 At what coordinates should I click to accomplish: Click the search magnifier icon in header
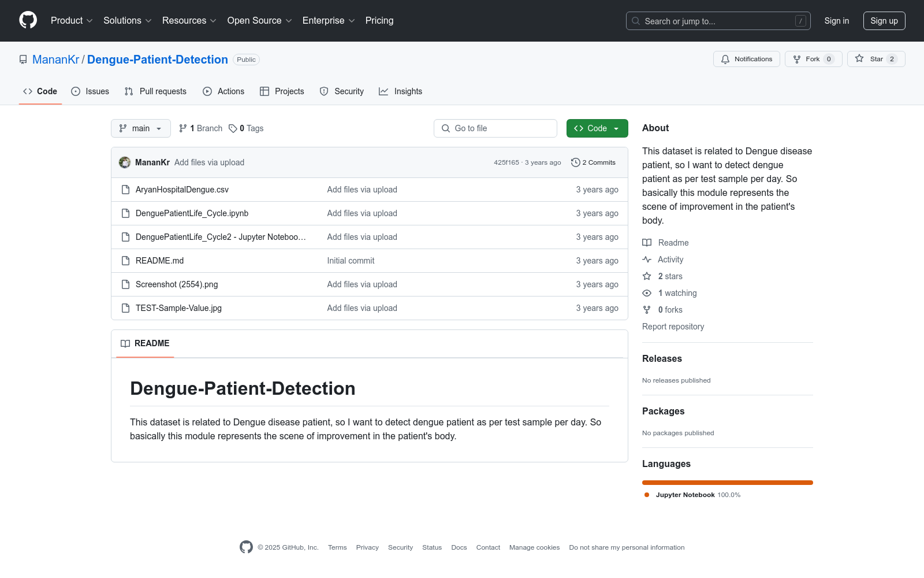(636, 21)
